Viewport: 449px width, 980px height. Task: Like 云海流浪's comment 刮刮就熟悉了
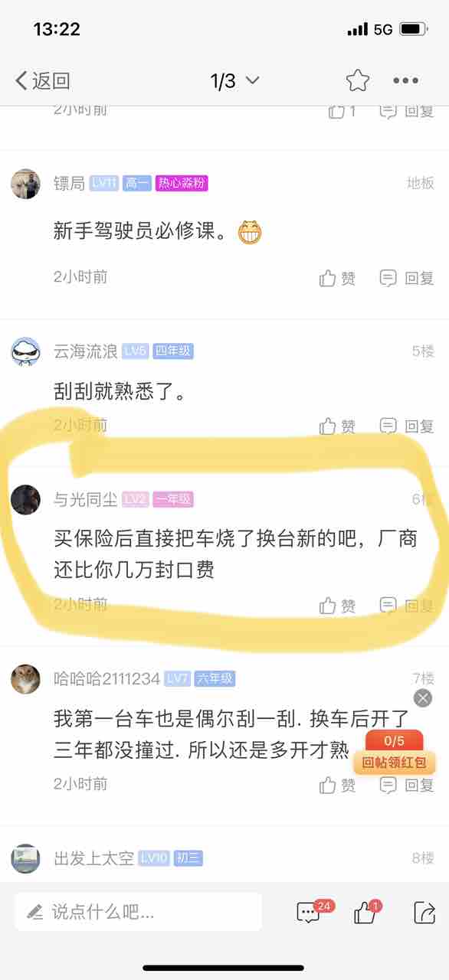click(x=338, y=426)
